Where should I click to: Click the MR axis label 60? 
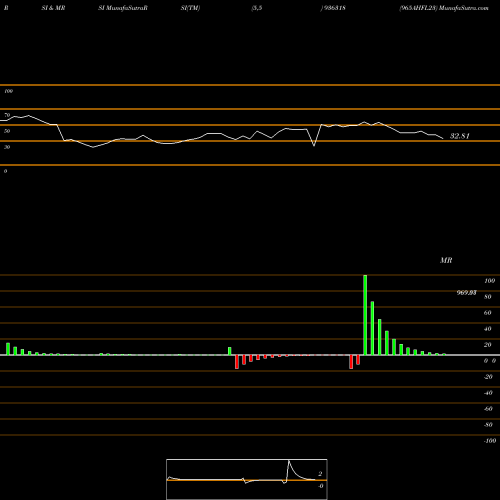point(488,313)
